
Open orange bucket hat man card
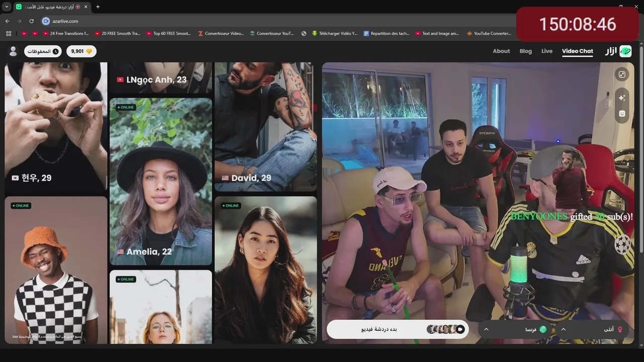click(56, 270)
